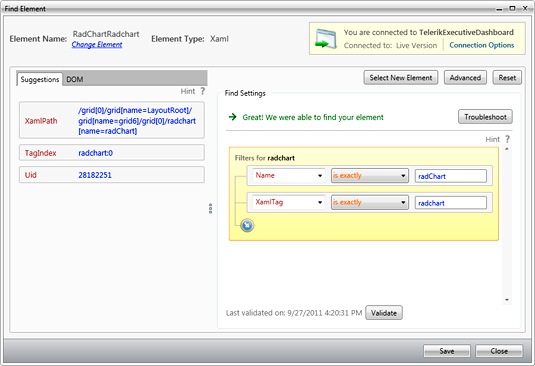
Task: Click the connection status window icon
Action: point(326,39)
